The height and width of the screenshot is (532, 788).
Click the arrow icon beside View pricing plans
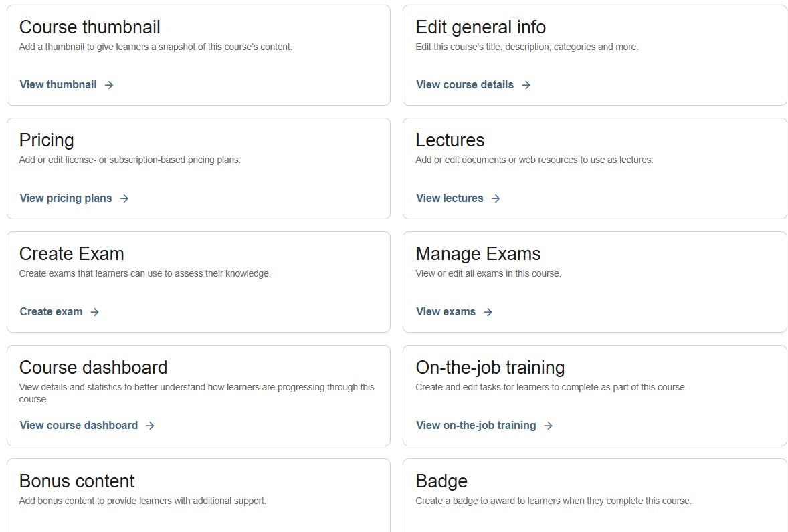[124, 198]
